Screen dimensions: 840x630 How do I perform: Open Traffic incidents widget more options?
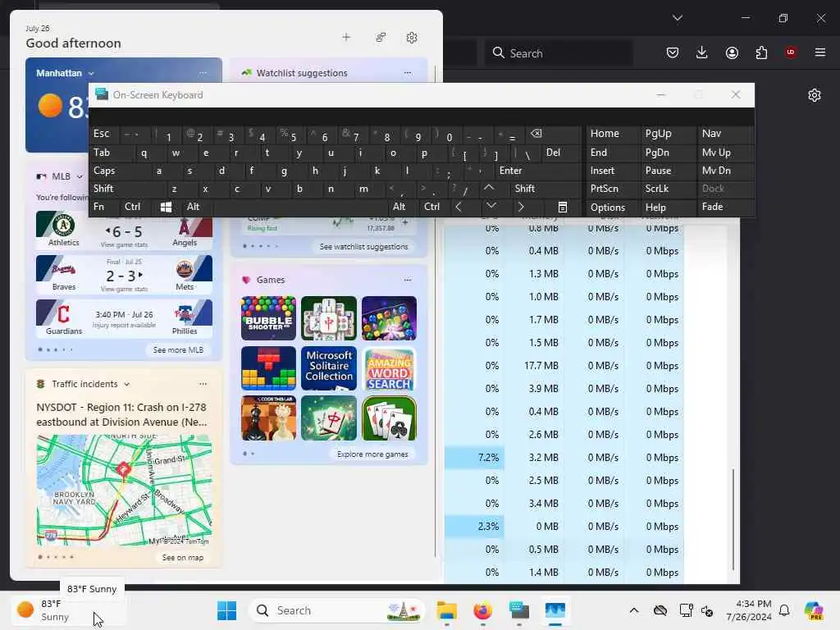click(x=203, y=384)
